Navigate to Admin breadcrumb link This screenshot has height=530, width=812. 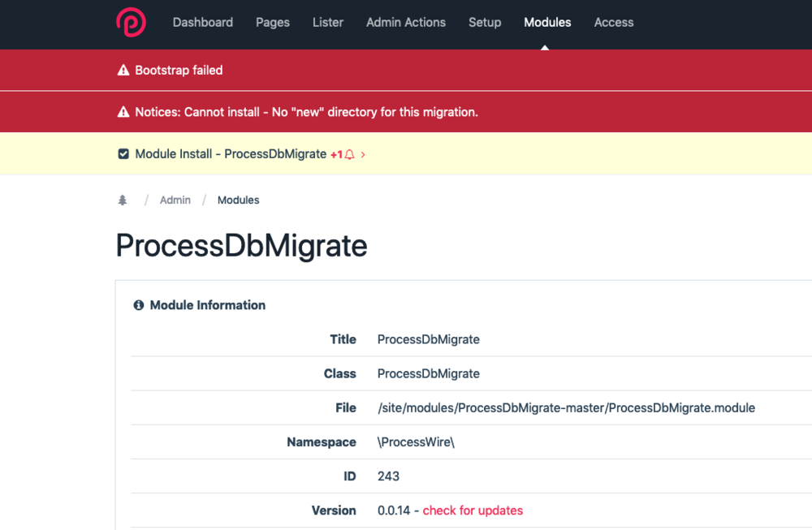[x=175, y=200]
